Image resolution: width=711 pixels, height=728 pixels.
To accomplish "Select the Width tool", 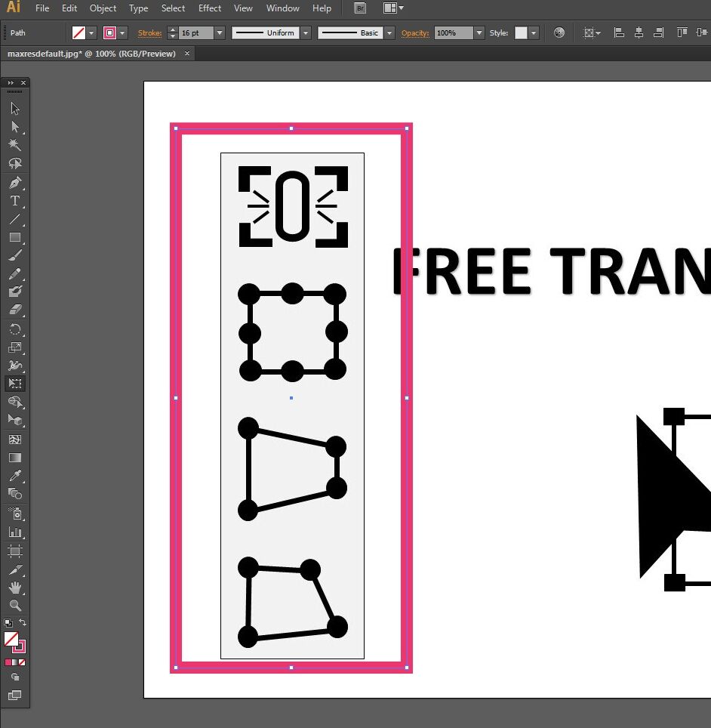I will [x=15, y=366].
